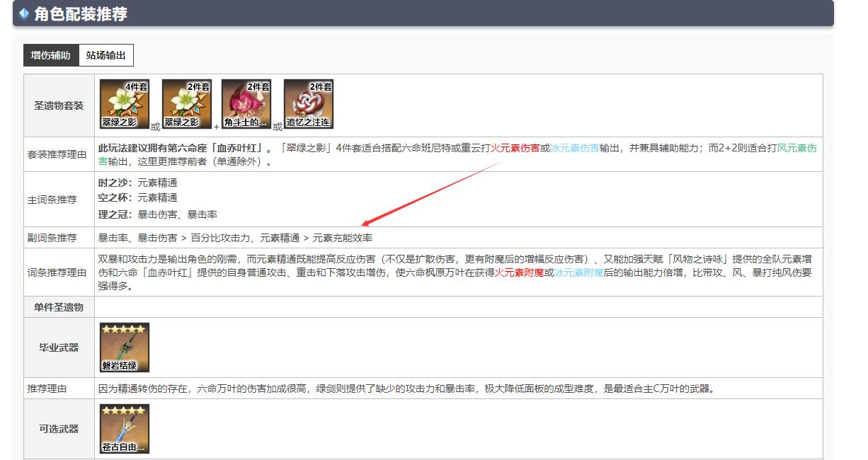
Task: Open the green 风元素伤害 link
Action: point(796,149)
